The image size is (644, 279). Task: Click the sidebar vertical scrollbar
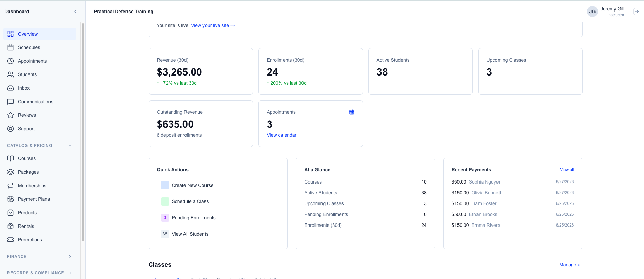pyautogui.click(x=83, y=132)
